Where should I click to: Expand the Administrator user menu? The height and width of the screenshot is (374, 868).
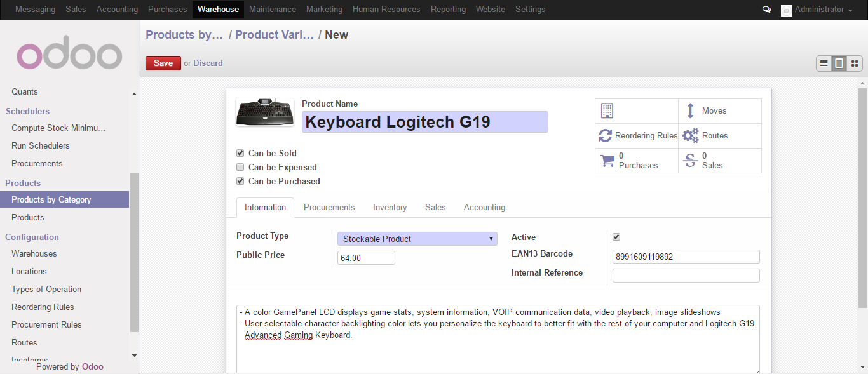(x=817, y=10)
